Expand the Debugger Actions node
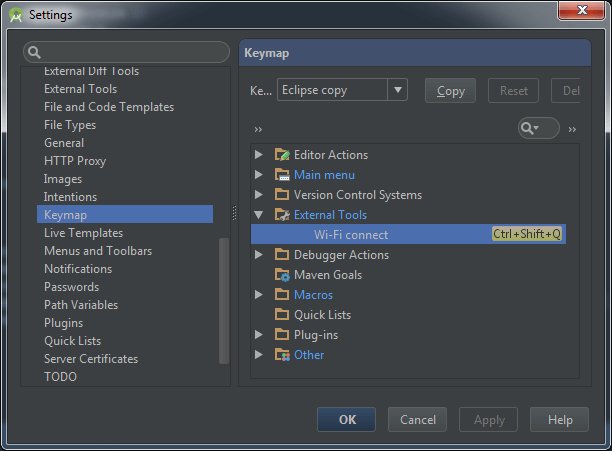612x451 pixels. point(258,254)
